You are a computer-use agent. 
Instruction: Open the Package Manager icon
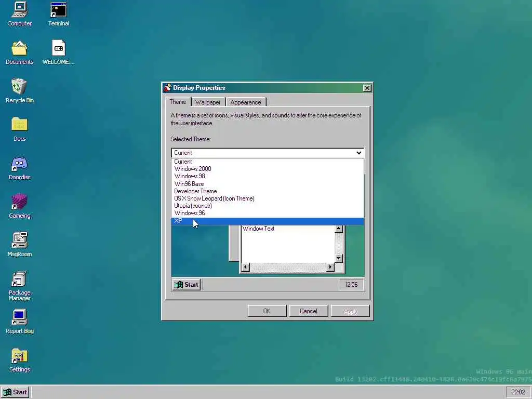[x=19, y=286]
